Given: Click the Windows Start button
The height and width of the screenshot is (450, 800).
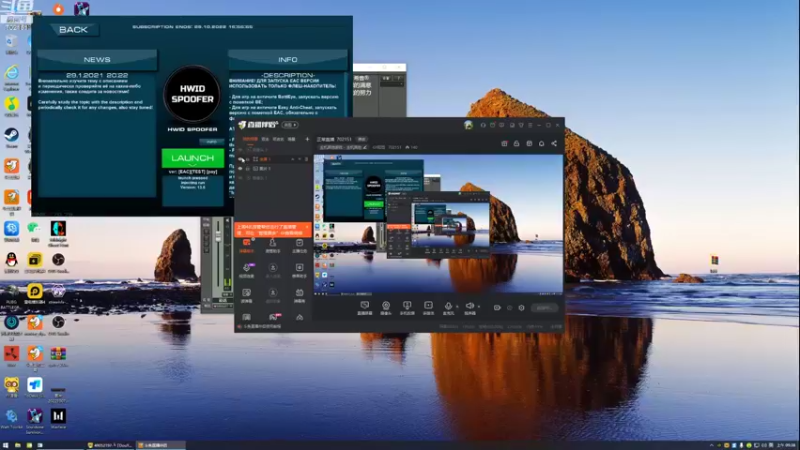Looking at the screenshot, I should click(x=6, y=445).
